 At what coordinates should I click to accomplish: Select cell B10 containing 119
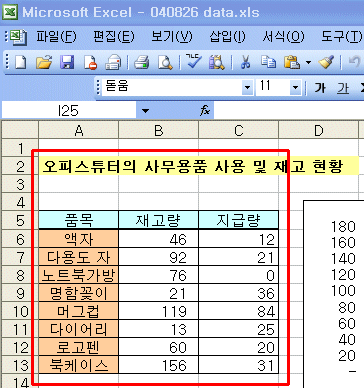point(159,311)
